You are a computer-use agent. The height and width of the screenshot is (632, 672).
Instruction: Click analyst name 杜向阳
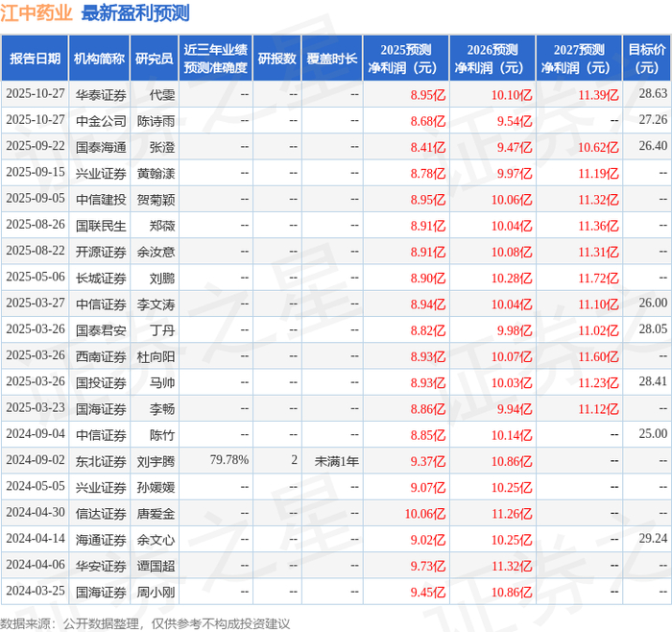tap(156, 356)
